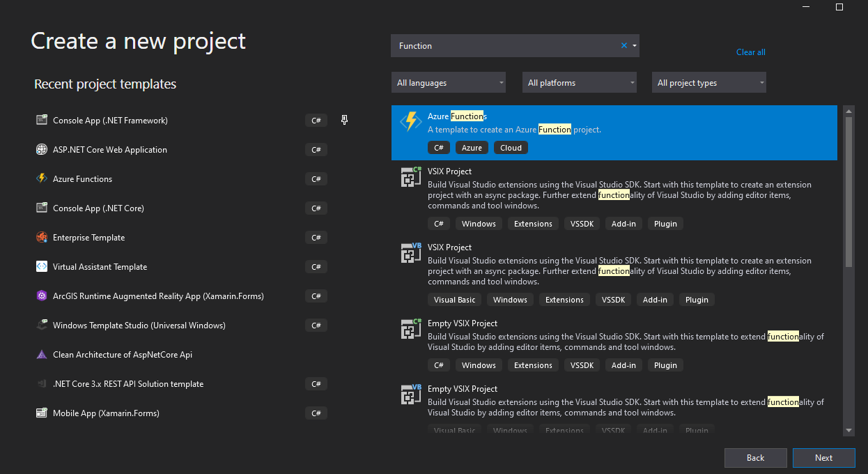Click the Clear all link

[750, 52]
